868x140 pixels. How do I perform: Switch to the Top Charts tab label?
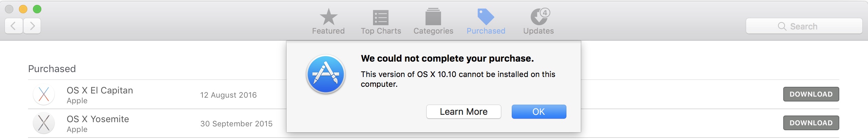point(381,31)
